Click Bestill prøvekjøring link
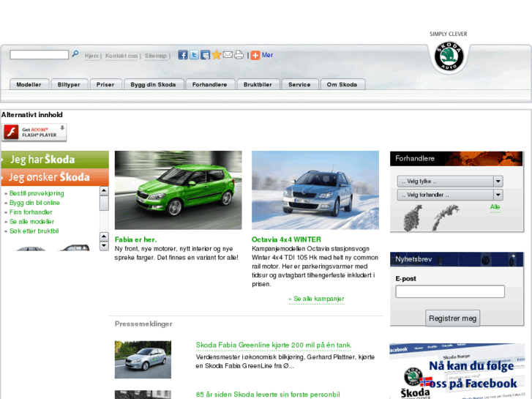 click(37, 193)
